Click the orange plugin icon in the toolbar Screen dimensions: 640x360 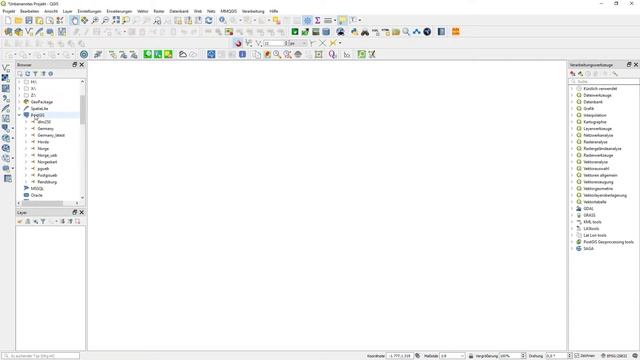[x=456, y=32]
